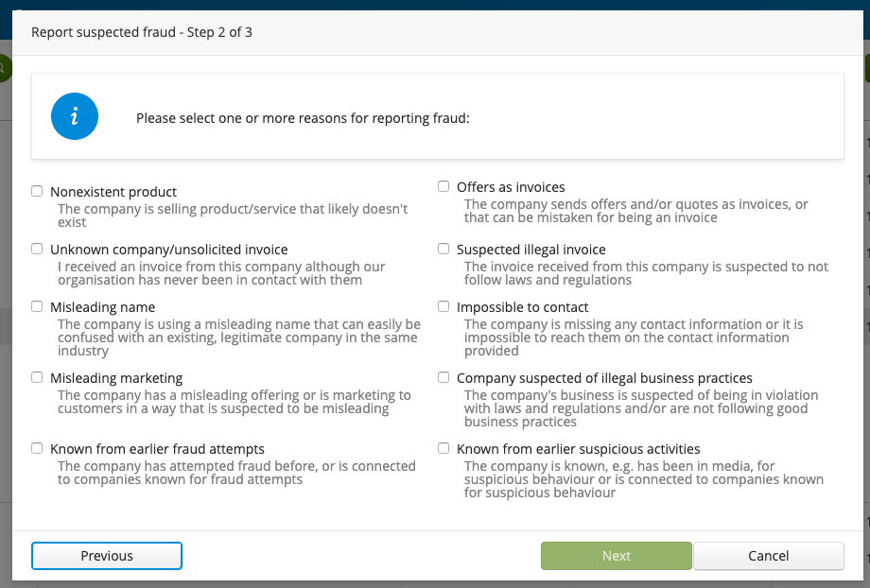
Task: Select Unknown company/unsolicited invoice reason
Action: click(x=37, y=249)
